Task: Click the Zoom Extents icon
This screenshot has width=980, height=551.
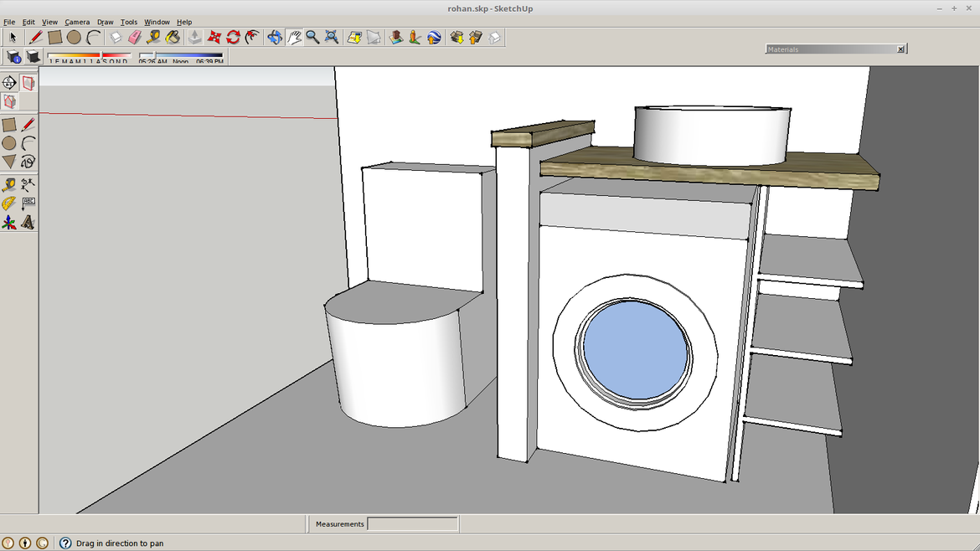Action: pyautogui.click(x=332, y=37)
